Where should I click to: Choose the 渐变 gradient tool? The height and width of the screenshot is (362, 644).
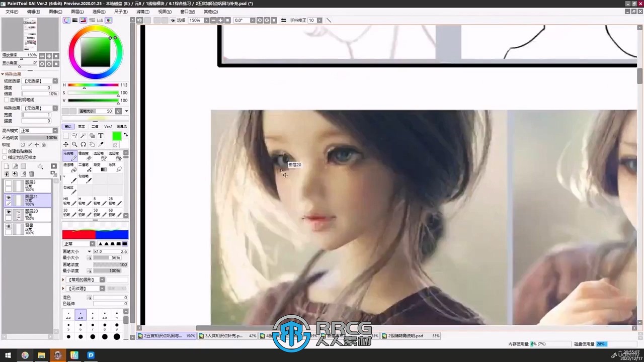[100, 168]
